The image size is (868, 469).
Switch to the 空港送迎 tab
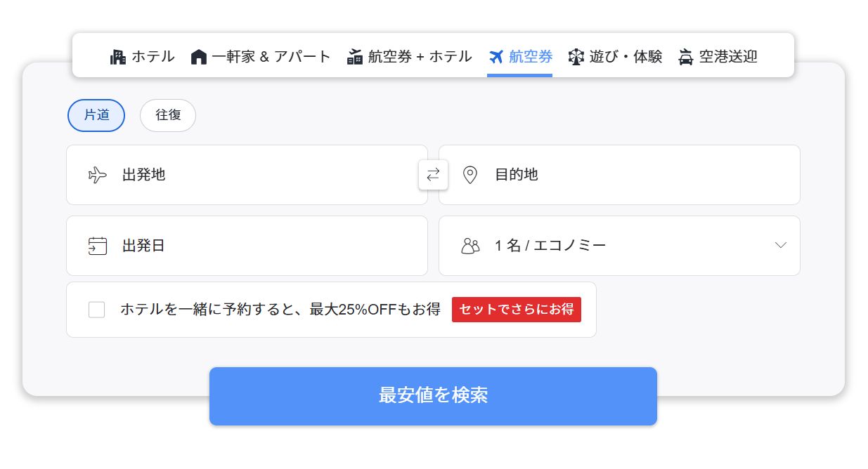(718, 57)
